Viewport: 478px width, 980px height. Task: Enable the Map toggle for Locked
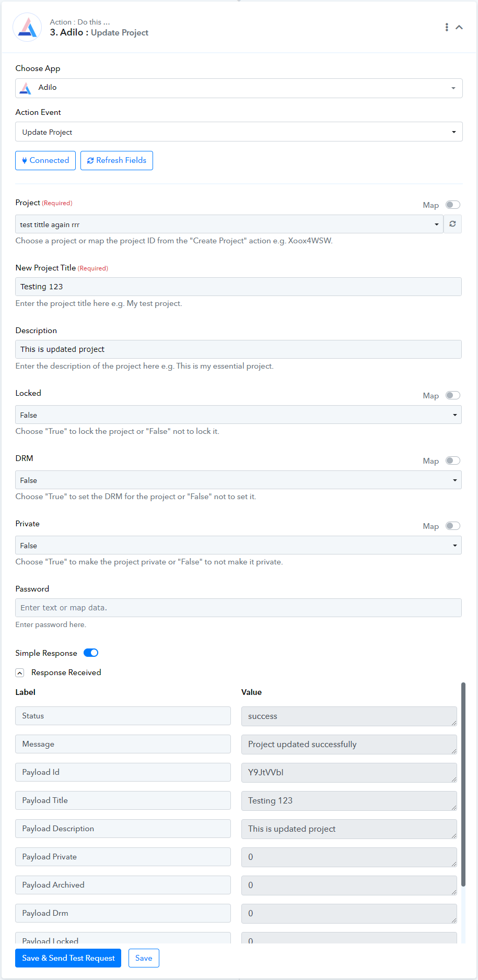click(453, 395)
